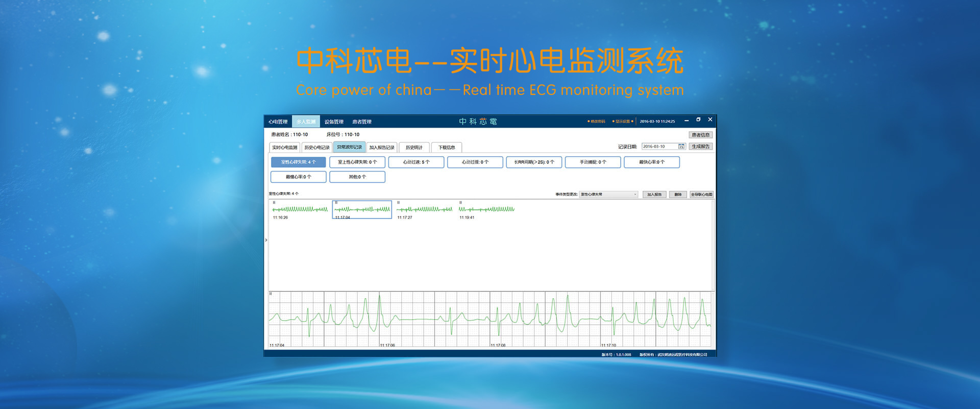Viewport: 980px width, 409px height.
Task: Select the 室性心律失常 4个 filter
Action: click(299, 162)
